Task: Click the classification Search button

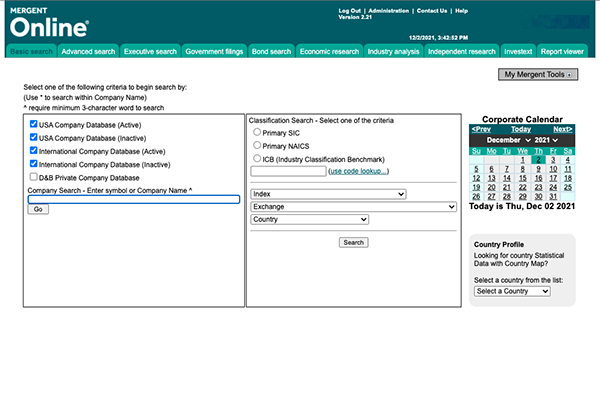Action: [354, 242]
